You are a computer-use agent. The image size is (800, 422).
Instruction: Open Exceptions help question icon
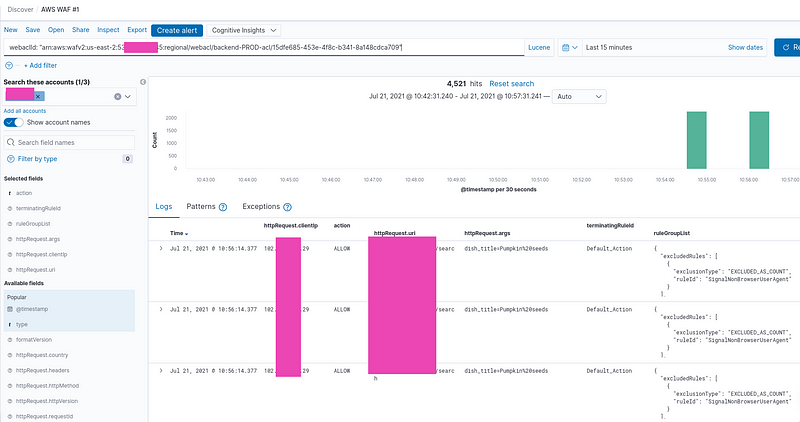[x=287, y=207]
